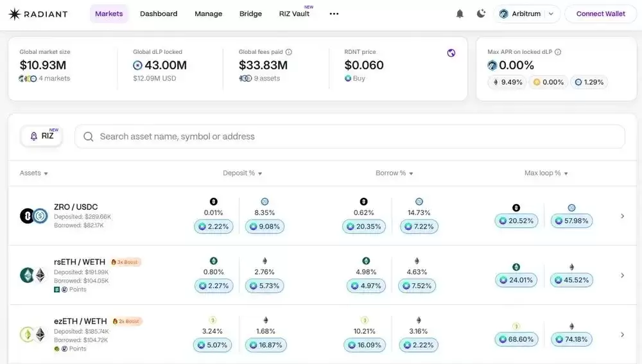Sort by the Borrow % column

pos(394,173)
